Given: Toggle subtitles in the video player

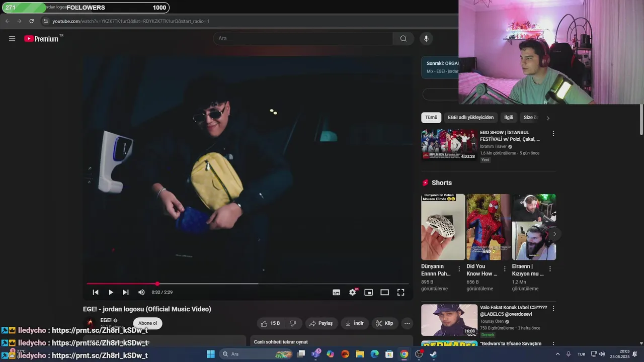Looking at the screenshot, I should click(337, 292).
